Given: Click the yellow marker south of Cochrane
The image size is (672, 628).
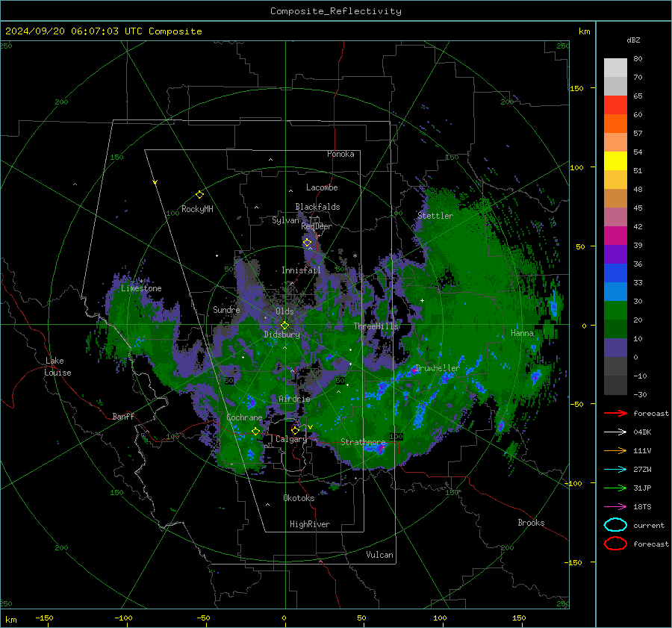Looking at the screenshot, I should pyautogui.click(x=255, y=432).
